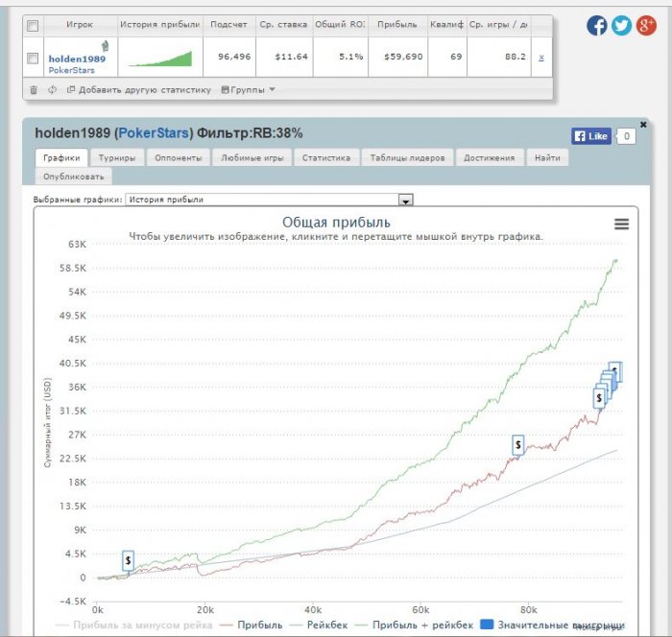Switch to the Турниры tab

[116, 157]
